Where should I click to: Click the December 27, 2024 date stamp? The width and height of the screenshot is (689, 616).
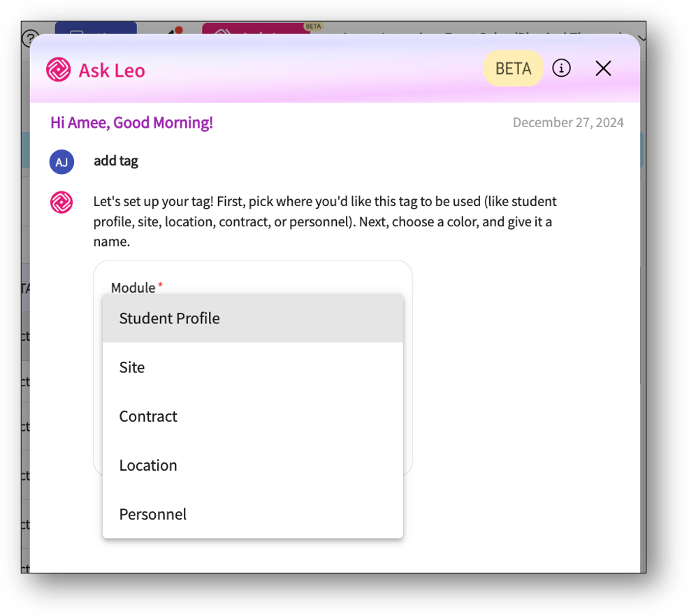point(567,123)
